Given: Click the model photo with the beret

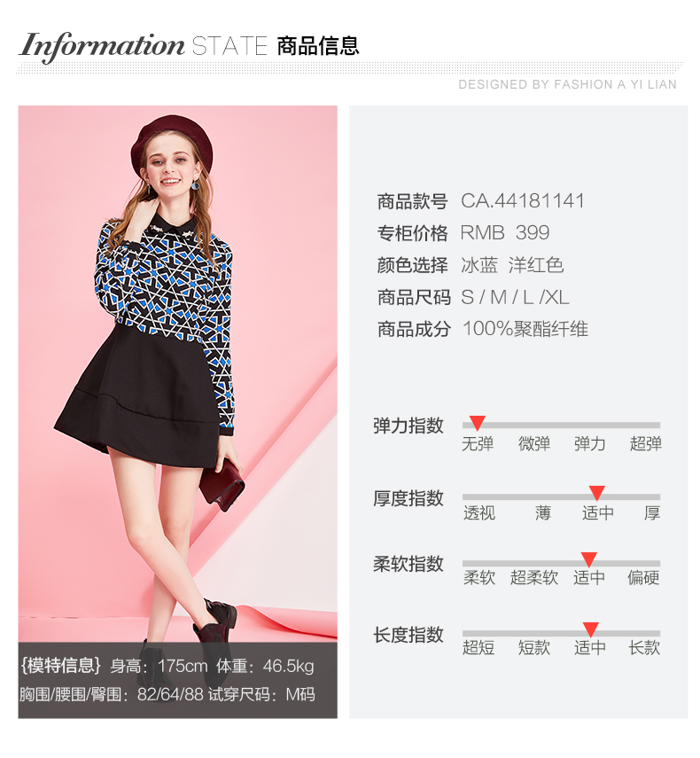Looking at the screenshot, I should pyautogui.click(x=178, y=374).
